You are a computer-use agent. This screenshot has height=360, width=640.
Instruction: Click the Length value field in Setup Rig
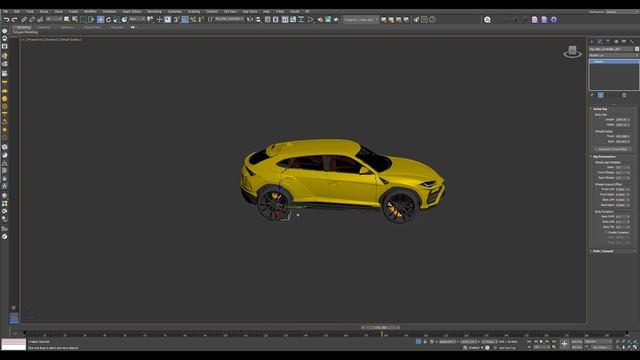622,120
